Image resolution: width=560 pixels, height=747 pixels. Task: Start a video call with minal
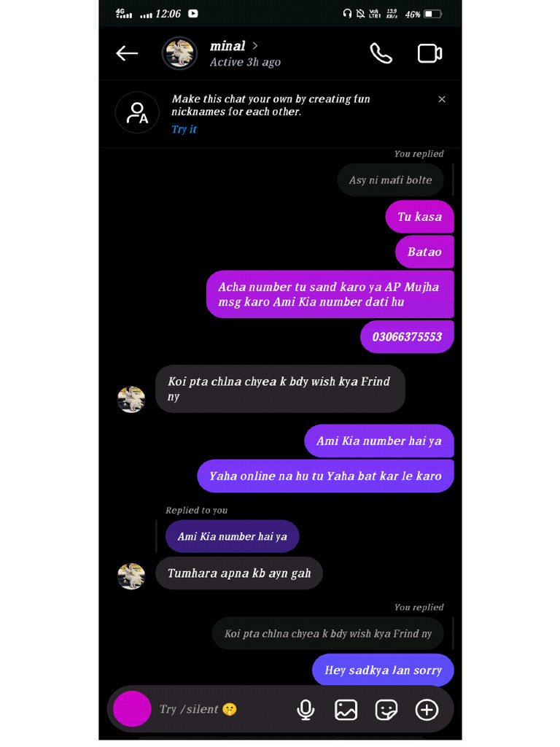(429, 53)
